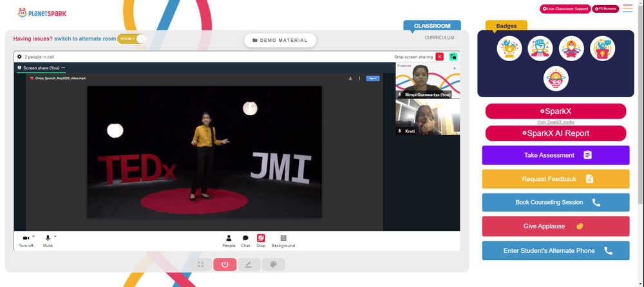Click Live Classroom Support
This screenshot has width=644, height=287.
(565, 8)
